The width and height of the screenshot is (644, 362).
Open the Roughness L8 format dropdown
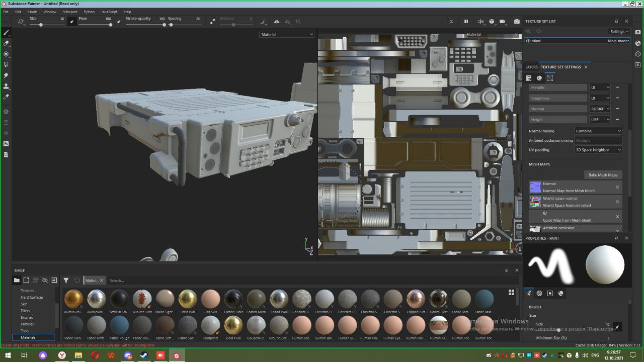click(600, 98)
